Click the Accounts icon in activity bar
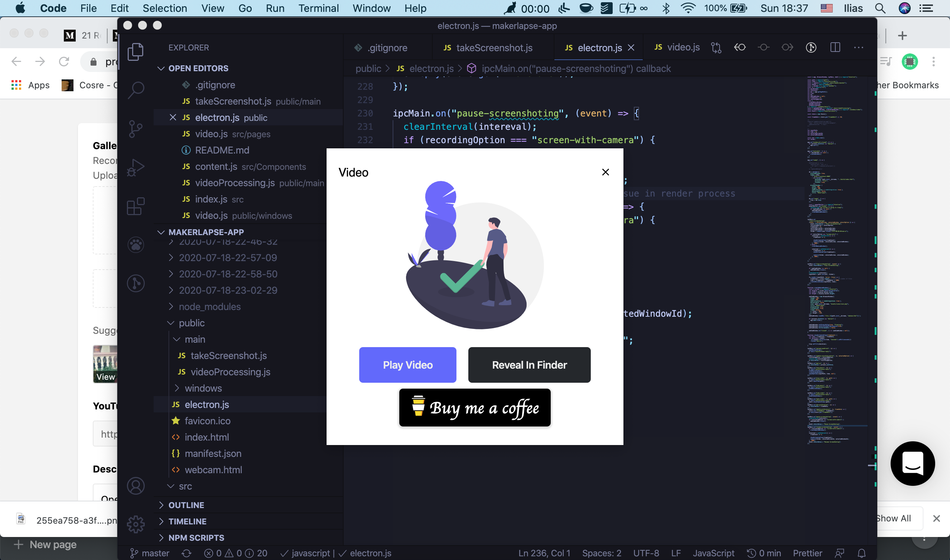The image size is (950, 560). pos(135,486)
